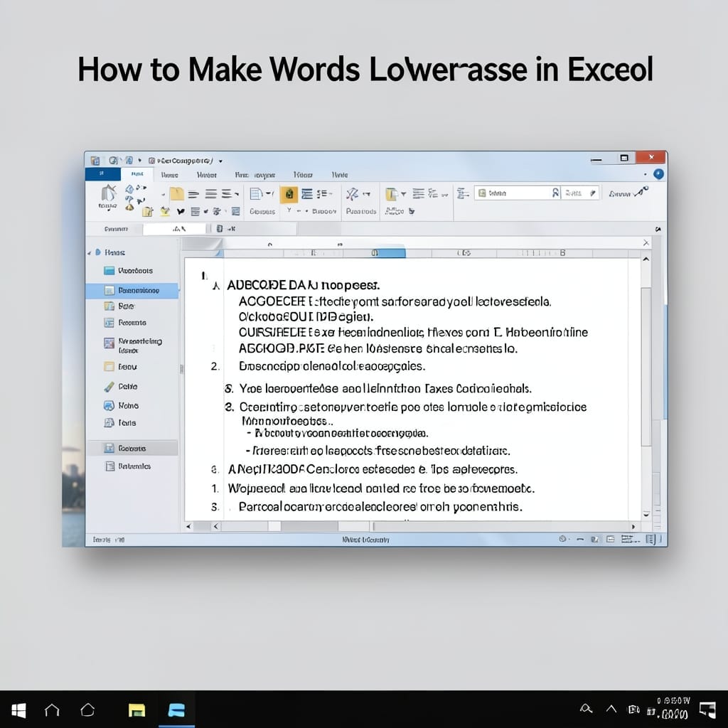The width and height of the screenshot is (728, 728).
Task: Open the Windows Start menu
Action: pos(18,710)
